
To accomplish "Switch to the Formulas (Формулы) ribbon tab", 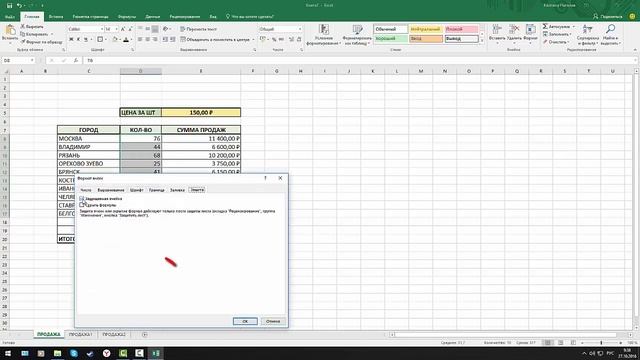I will pos(127,17).
